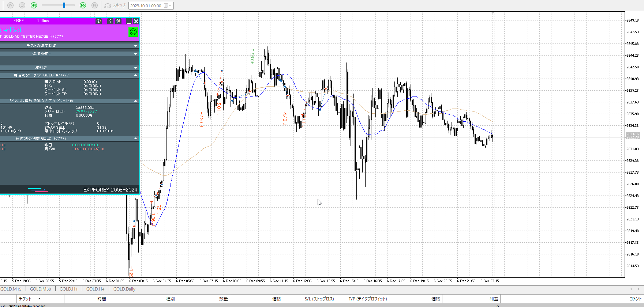Collapse the シンボル情報 GOLD account info section
Image resolution: width=644 pixels, height=307 pixels.
pos(135,101)
